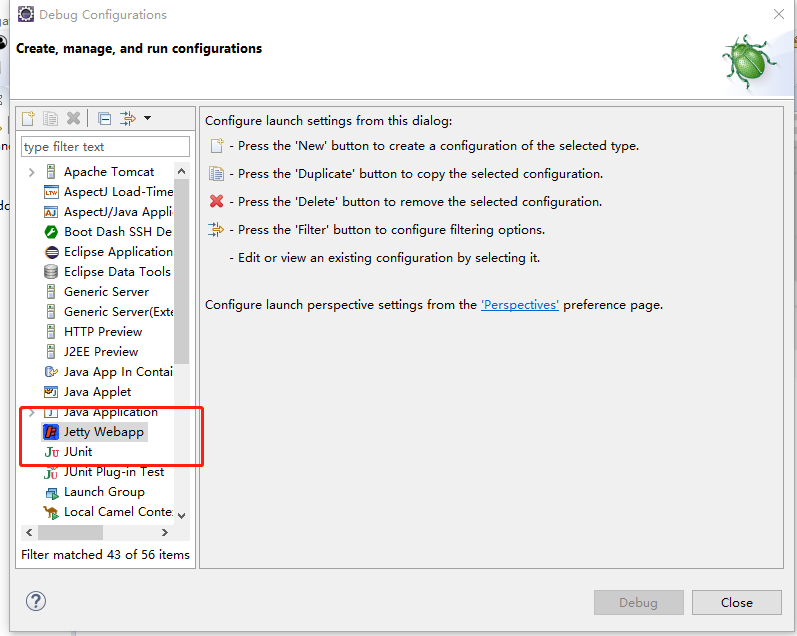Viewport: 797px width, 636px height.
Task: Select Jetty Webapp configuration type
Action: click(104, 432)
